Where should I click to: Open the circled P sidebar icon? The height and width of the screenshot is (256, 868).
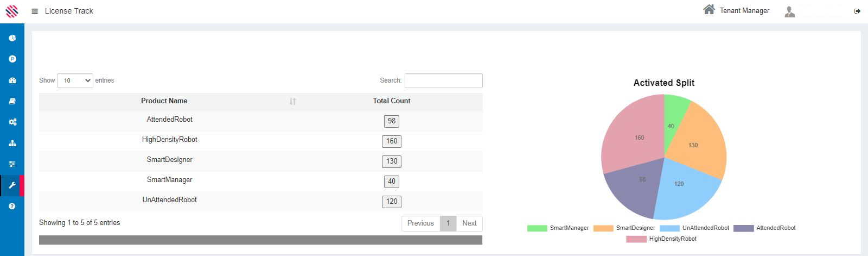pyautogui.click(x=12, y=59)
